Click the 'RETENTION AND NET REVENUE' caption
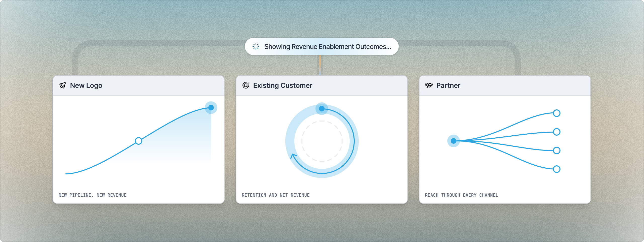 [276, 195]
